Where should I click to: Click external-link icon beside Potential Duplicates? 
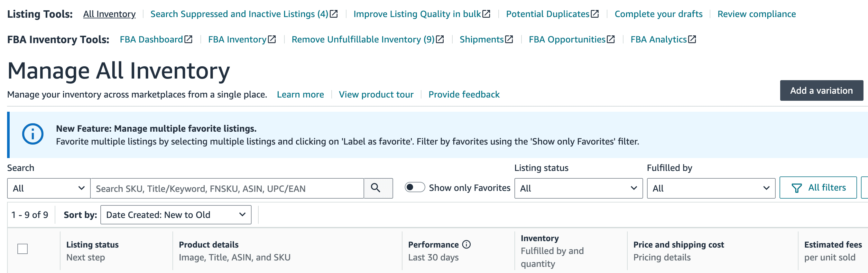[595, 14]
